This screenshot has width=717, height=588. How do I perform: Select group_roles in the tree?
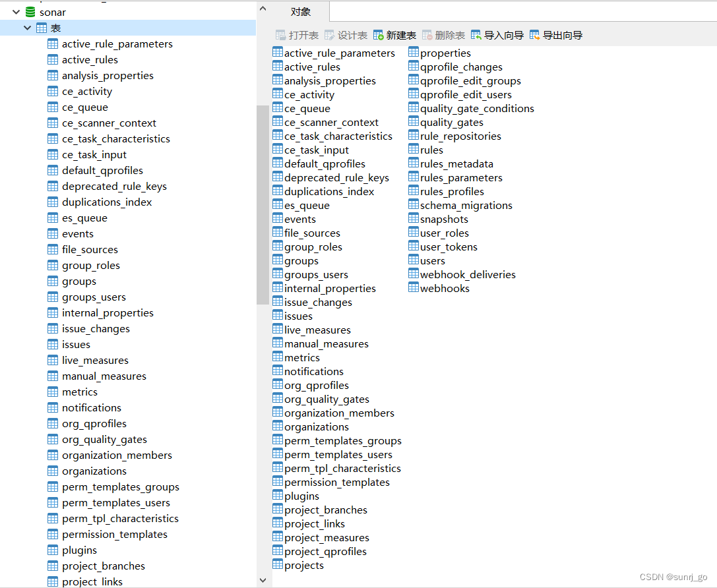tap(91, 266)
